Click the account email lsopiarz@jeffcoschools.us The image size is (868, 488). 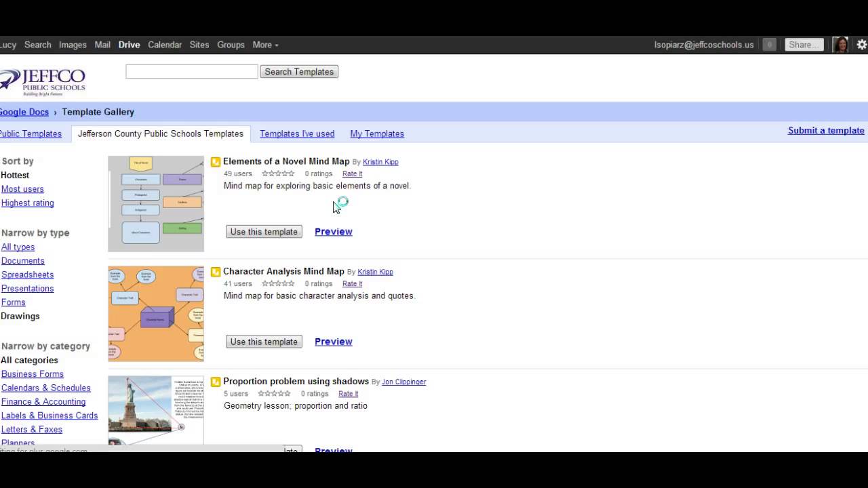(704, 45)
